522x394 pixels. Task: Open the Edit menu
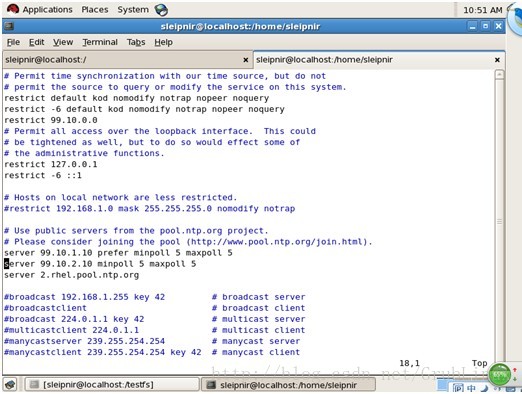pyautogui.click(x=36, y=42)
